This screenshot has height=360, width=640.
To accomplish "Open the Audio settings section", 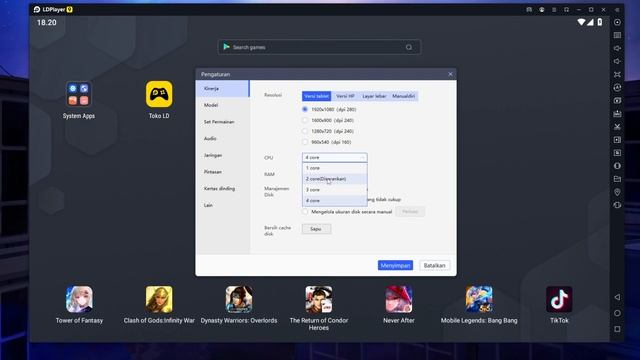I will pyautogui.click(x=222, y=139).
